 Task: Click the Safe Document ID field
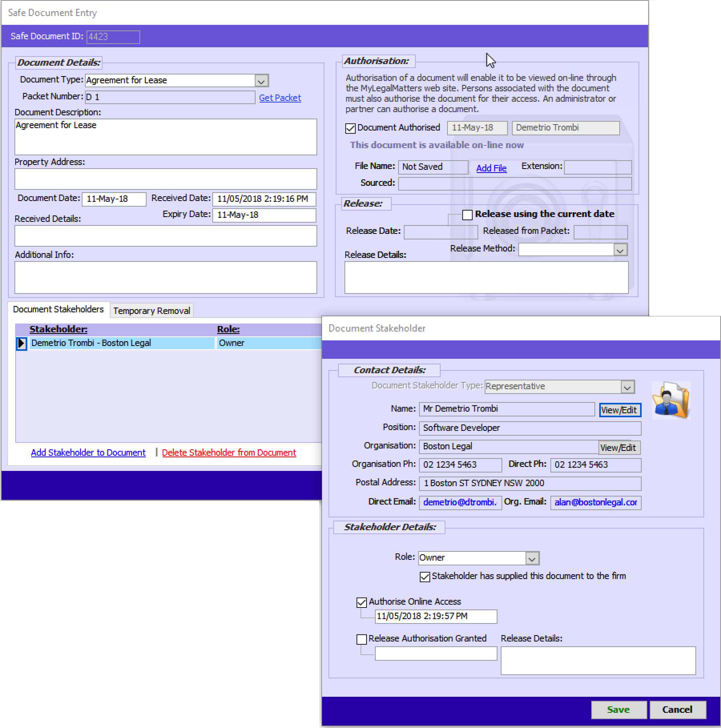(113, 37)
